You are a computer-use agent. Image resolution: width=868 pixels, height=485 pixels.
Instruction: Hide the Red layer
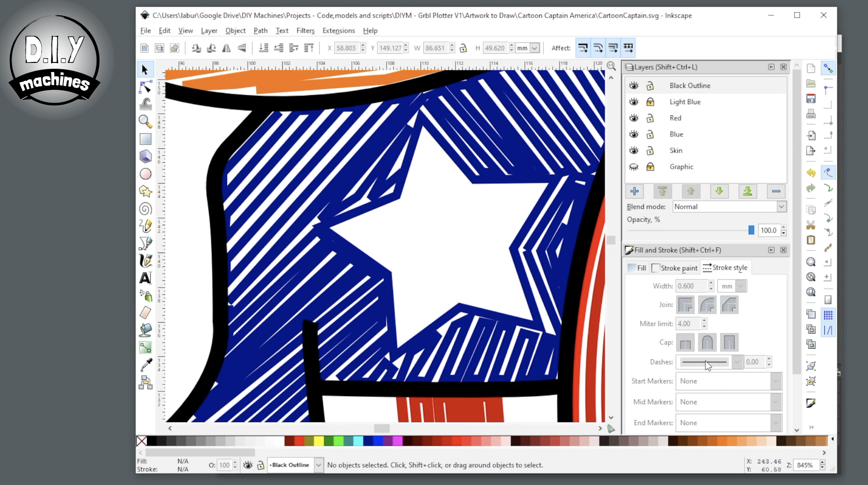coord(634,118)
